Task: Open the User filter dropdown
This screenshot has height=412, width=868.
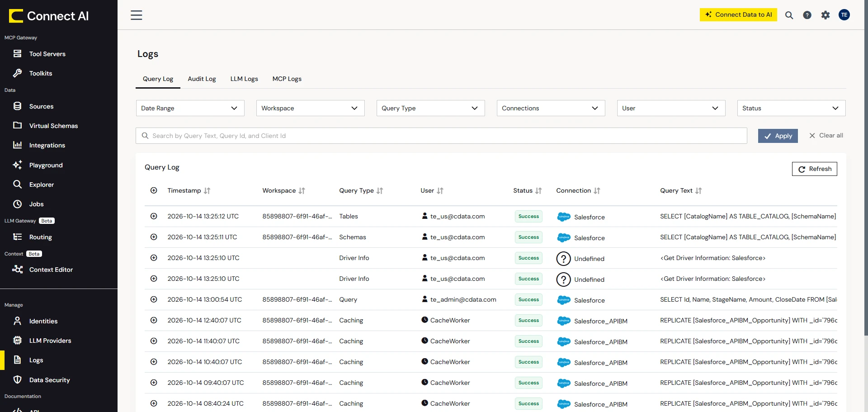Action: (671, 108)
